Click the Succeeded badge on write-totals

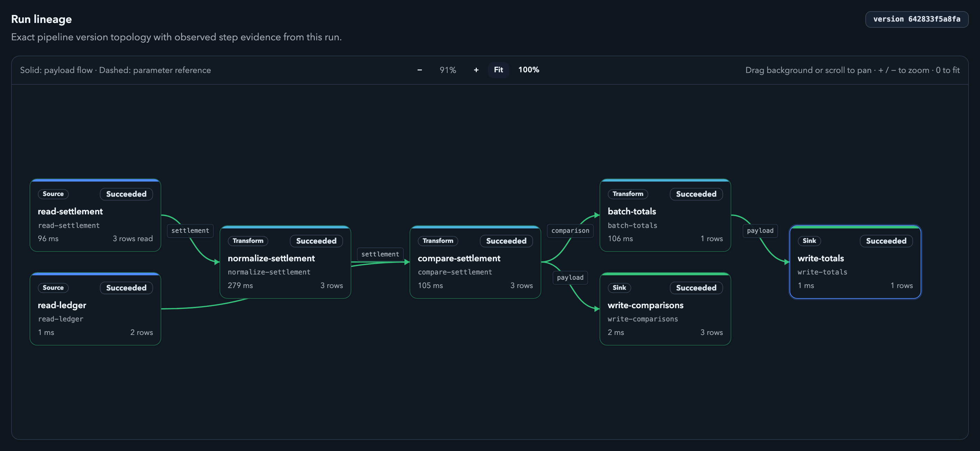coord(886,241)
